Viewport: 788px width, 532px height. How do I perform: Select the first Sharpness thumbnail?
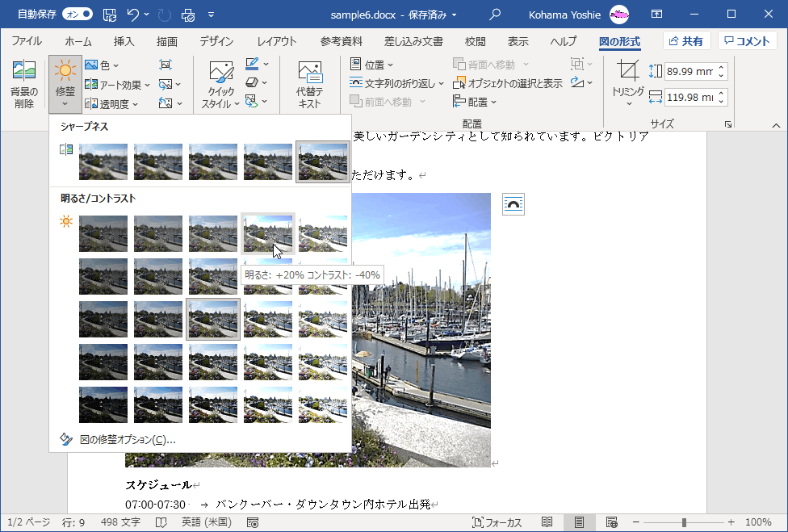[x=103, y=161]
